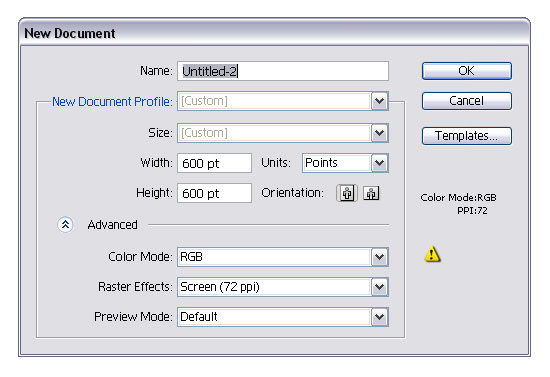Image resolution: width=550 pixels, height=377 pixels.
Task: Click the Advanced section label
Action: (x=113, y=225)
